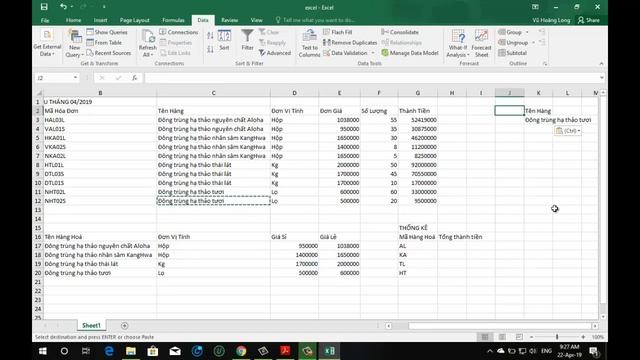Select the Sheet1 tab
This screenshot has width=640, height=360.
[x=91, y=325]
